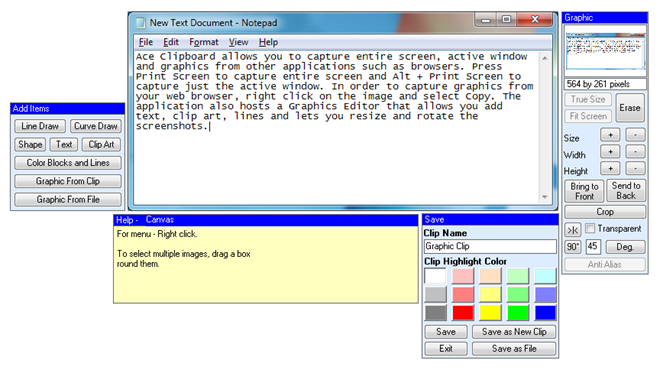Pick the salmon red highlight swatch

463,295
